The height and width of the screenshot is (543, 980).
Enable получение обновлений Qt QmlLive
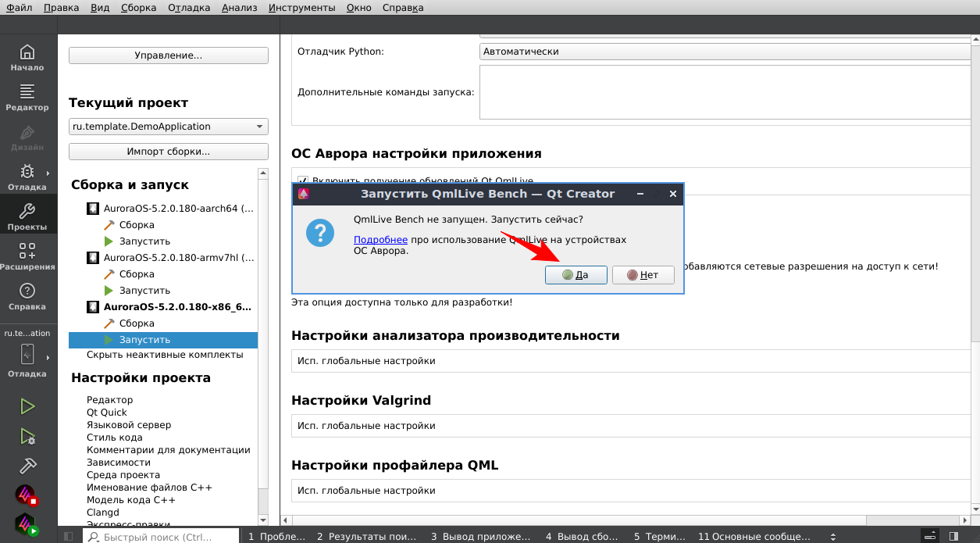tap(303, 180)
